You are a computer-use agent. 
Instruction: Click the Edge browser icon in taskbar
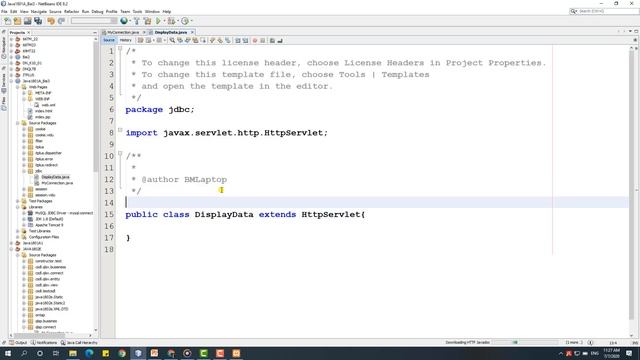tap(89, 353)
